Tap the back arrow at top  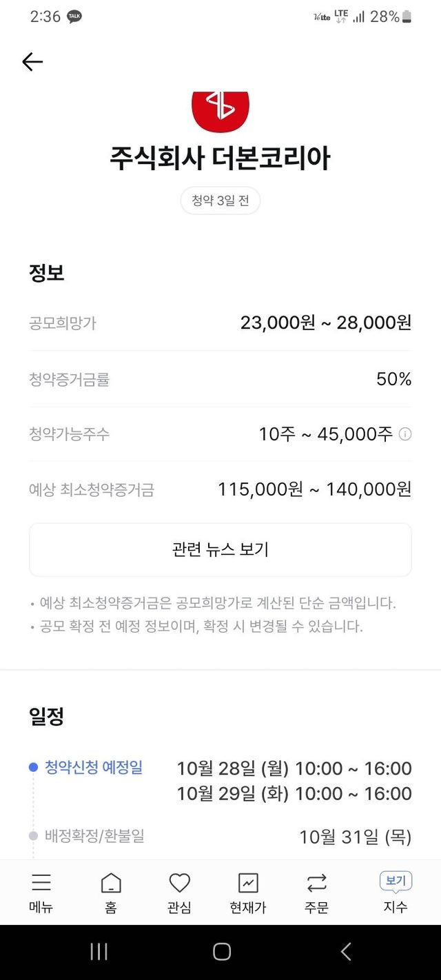pos(32,62)
